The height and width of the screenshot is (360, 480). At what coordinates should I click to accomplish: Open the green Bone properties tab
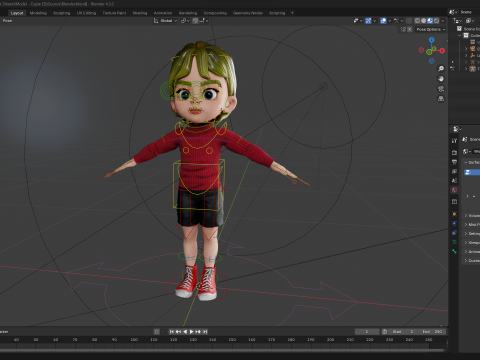coord(454,251)
